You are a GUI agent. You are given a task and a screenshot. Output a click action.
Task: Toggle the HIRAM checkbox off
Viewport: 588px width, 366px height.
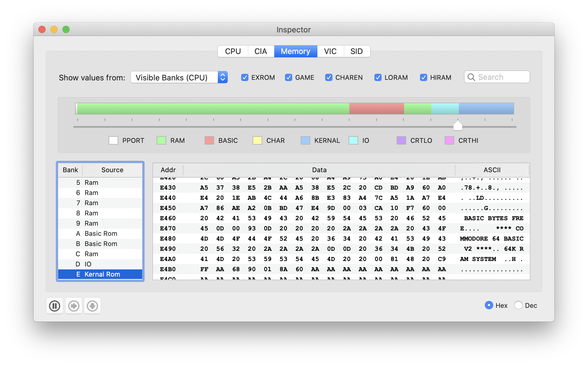pos(423,77)
